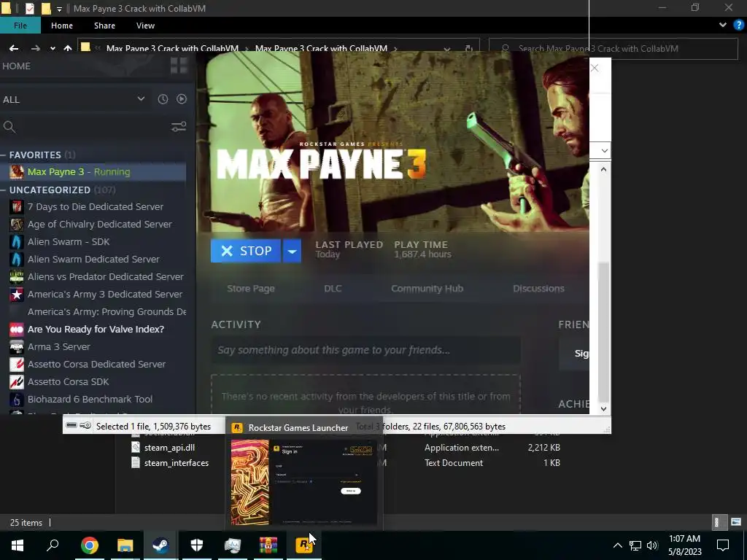Select the steam_api.dll file
The width and height of the screenshot is (747, 560).
[169, 448]
